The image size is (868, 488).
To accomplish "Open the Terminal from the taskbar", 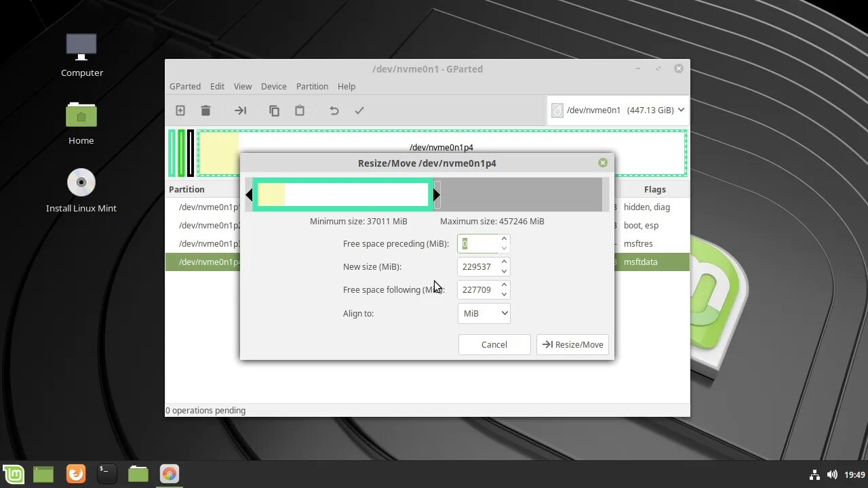I will click(x=106, y=474).
